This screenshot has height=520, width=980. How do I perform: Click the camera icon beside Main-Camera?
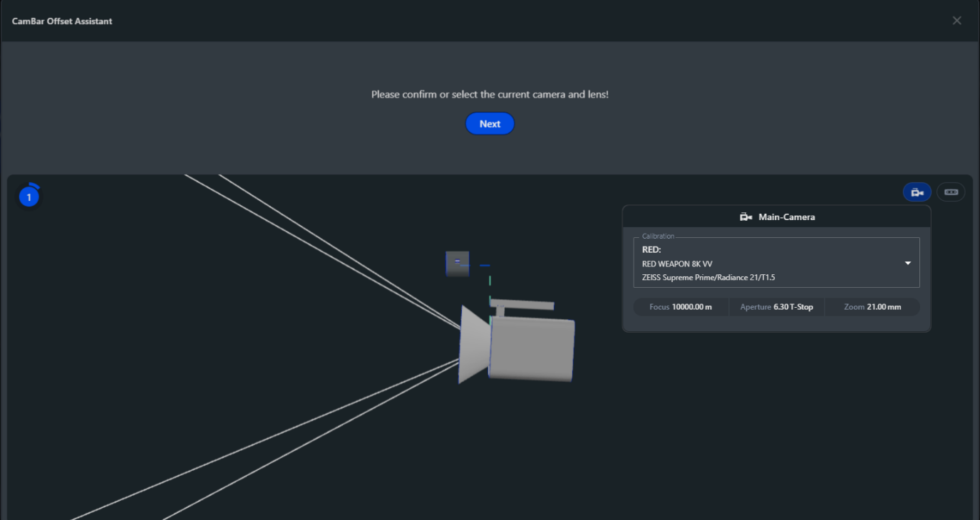click(746, 217)
